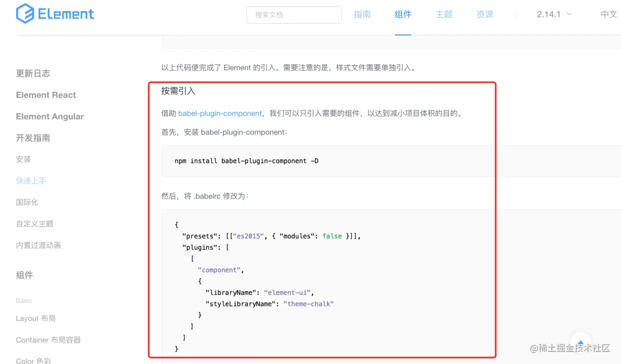Click the back-to-top arrow button
Image resolution: width=621 pixels, height=364 pixels.
tap(580, 343)
